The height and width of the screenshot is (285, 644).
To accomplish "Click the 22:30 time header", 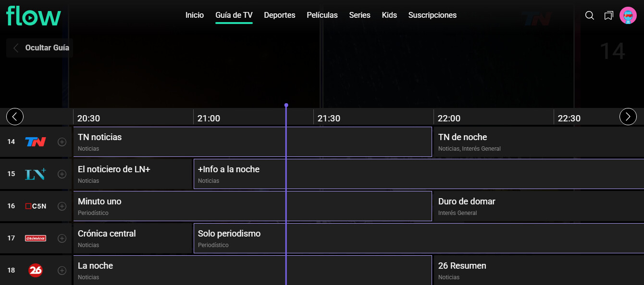I will pos(569,118).
